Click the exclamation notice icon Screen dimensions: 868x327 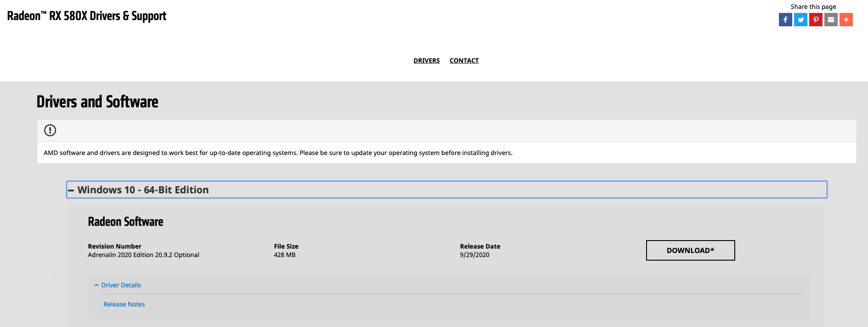tap(50, 131)
